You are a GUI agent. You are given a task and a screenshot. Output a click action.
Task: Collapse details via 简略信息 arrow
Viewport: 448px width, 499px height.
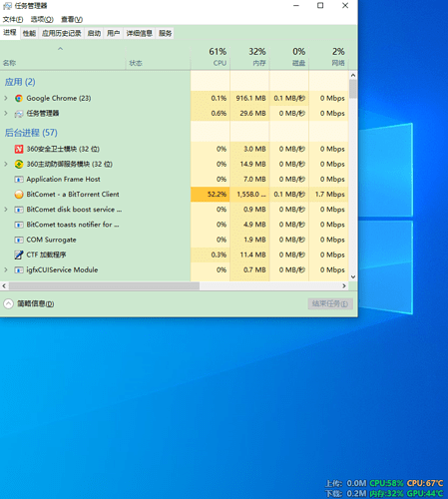[8, 303]
